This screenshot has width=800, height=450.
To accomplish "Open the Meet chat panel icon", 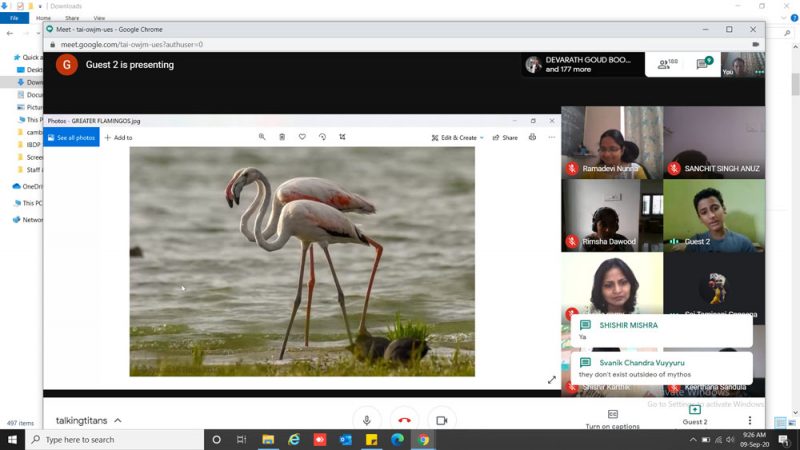I will (703, 64).
